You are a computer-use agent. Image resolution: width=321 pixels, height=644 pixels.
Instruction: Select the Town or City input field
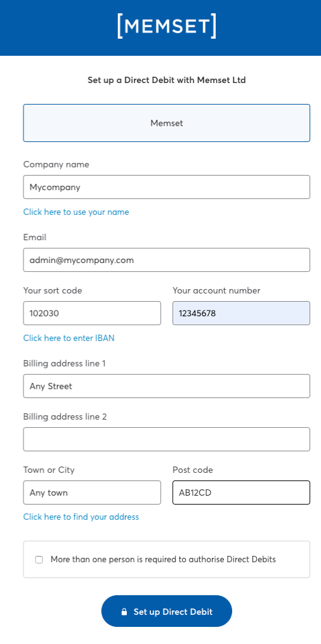92,493
